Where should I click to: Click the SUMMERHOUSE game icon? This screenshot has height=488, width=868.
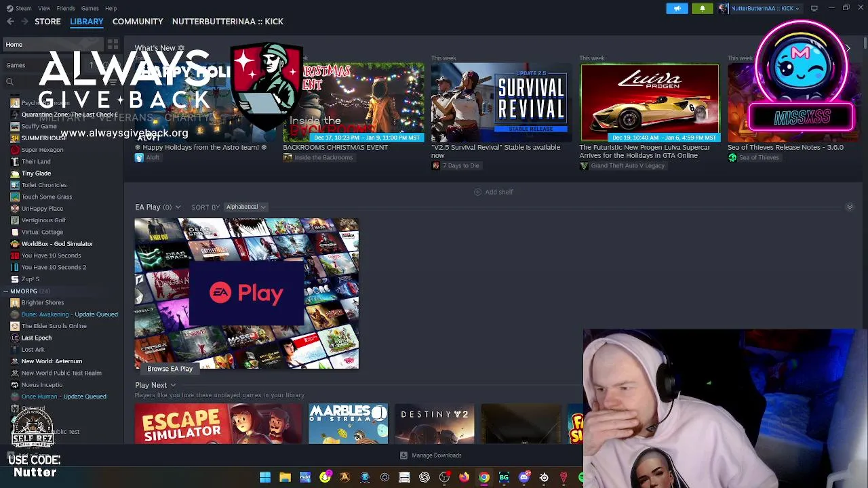(15, 138)
